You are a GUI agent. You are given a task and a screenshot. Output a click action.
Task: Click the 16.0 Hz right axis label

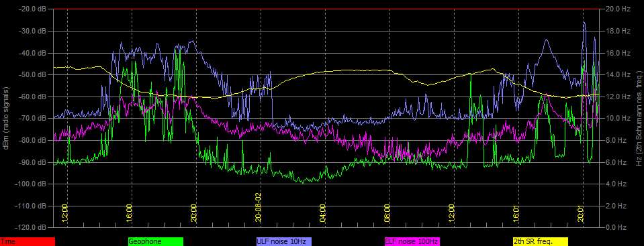pos(617,53)
